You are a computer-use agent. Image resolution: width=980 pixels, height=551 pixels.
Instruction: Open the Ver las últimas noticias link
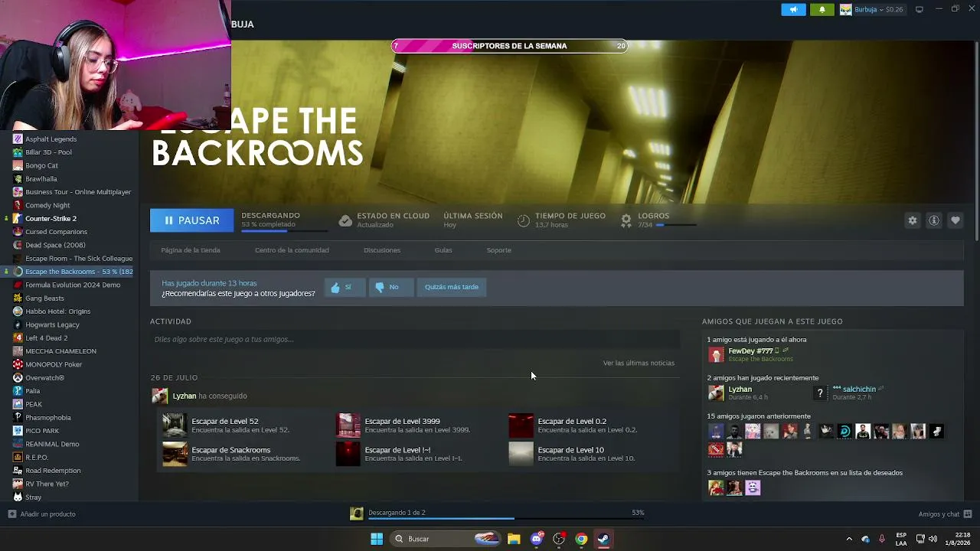click(x=639, y=363)
